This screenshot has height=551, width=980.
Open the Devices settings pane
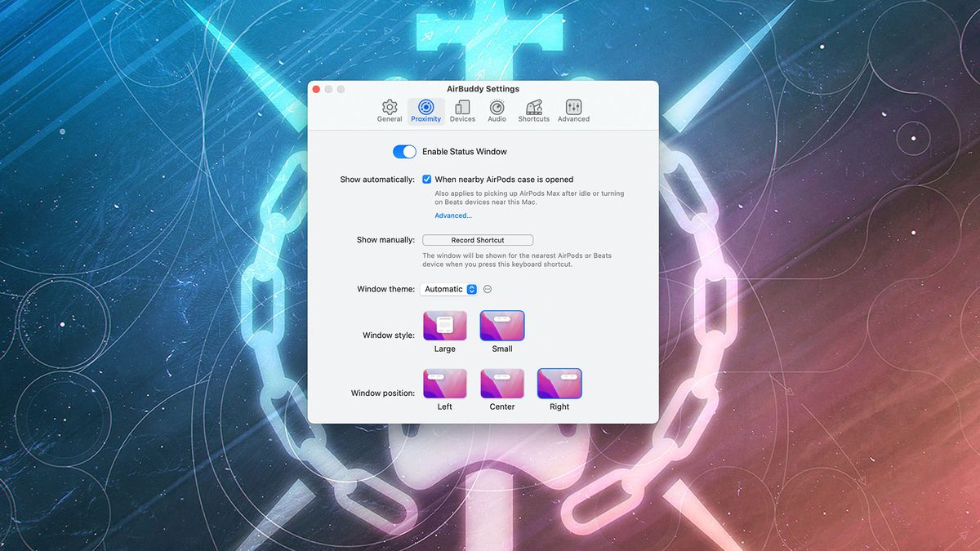click(x=462, y=109)
